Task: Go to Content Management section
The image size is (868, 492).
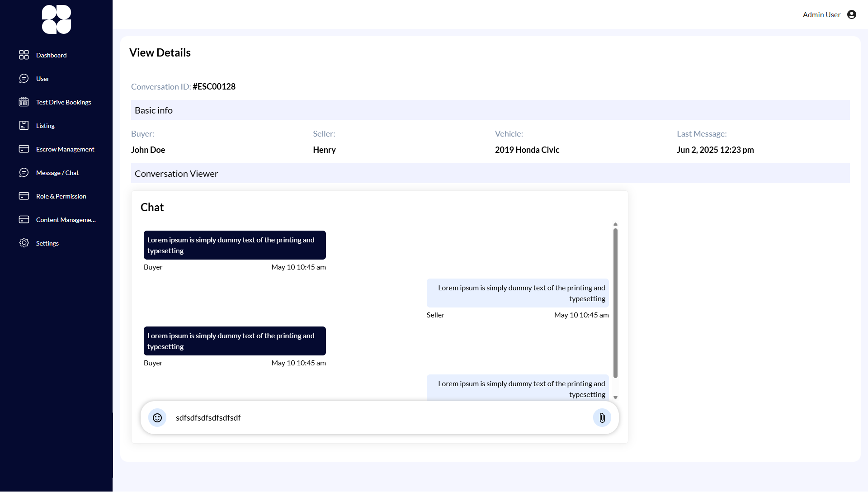Action: click(x=66, y=220)
